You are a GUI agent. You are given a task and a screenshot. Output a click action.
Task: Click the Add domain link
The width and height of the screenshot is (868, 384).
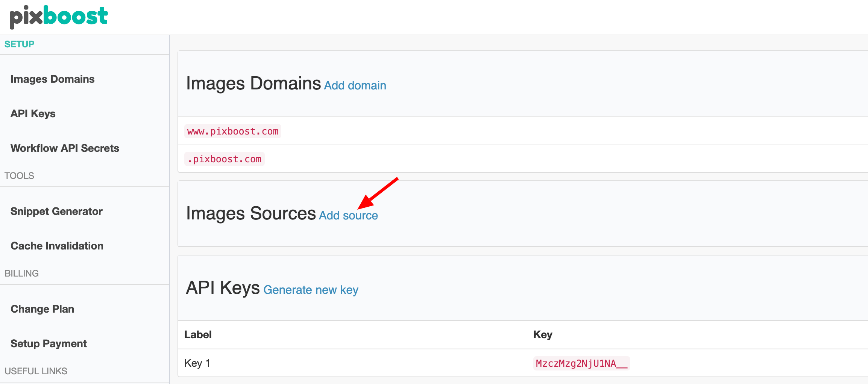(354, 85)
